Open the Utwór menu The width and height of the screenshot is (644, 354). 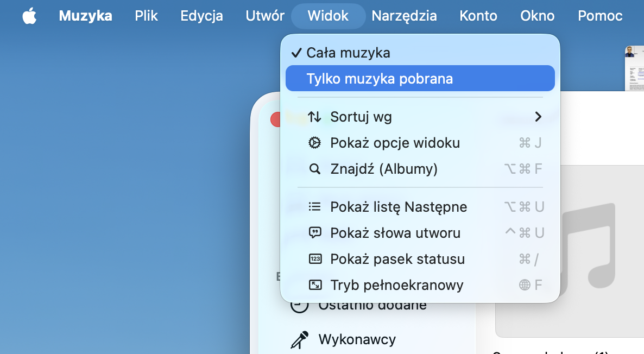(x=265, y=16)
